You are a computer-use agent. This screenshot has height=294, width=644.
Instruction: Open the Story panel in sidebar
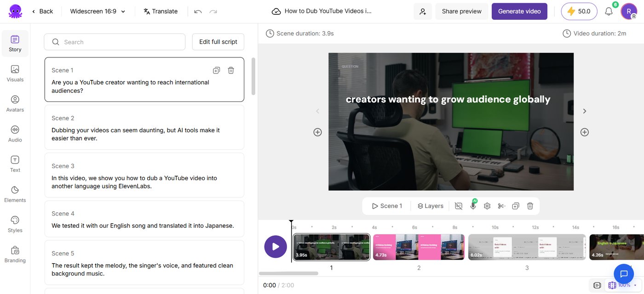15,44
